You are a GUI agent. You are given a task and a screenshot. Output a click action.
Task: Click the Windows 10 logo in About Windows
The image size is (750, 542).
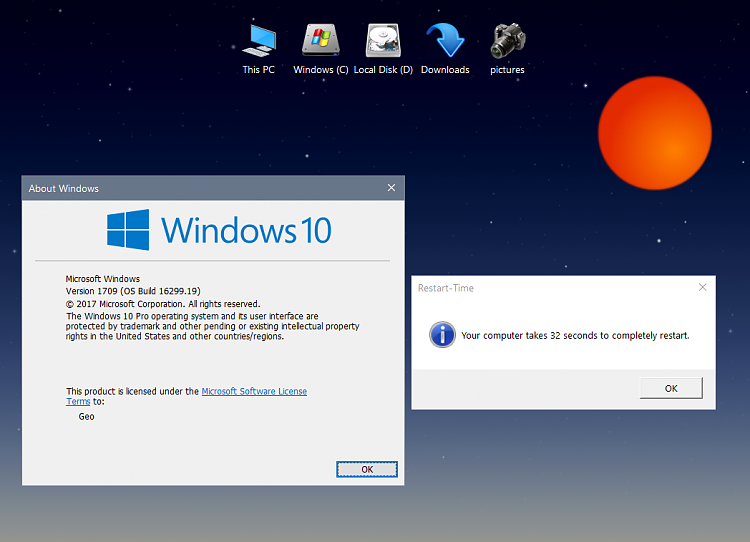(x=219, y=230)
